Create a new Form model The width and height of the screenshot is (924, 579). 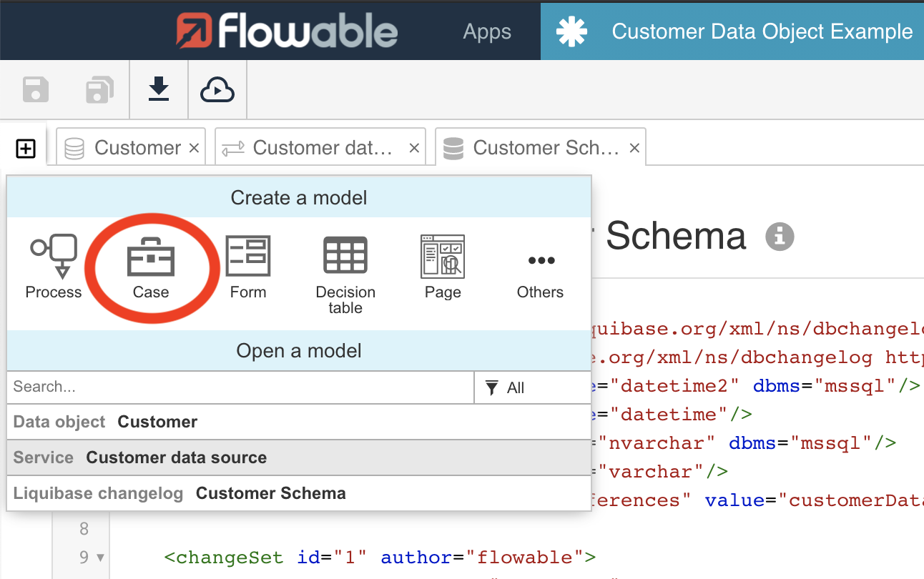point(248,266)
